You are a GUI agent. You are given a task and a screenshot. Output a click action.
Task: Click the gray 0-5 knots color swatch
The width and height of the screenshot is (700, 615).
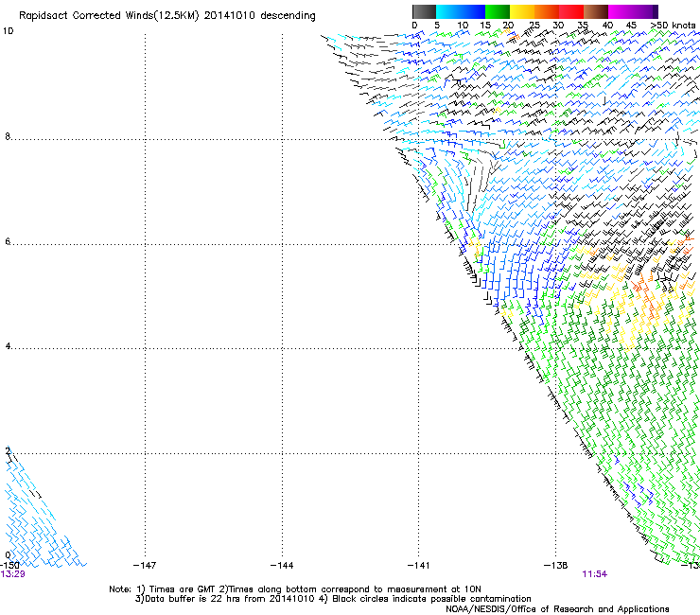[424, 11]
